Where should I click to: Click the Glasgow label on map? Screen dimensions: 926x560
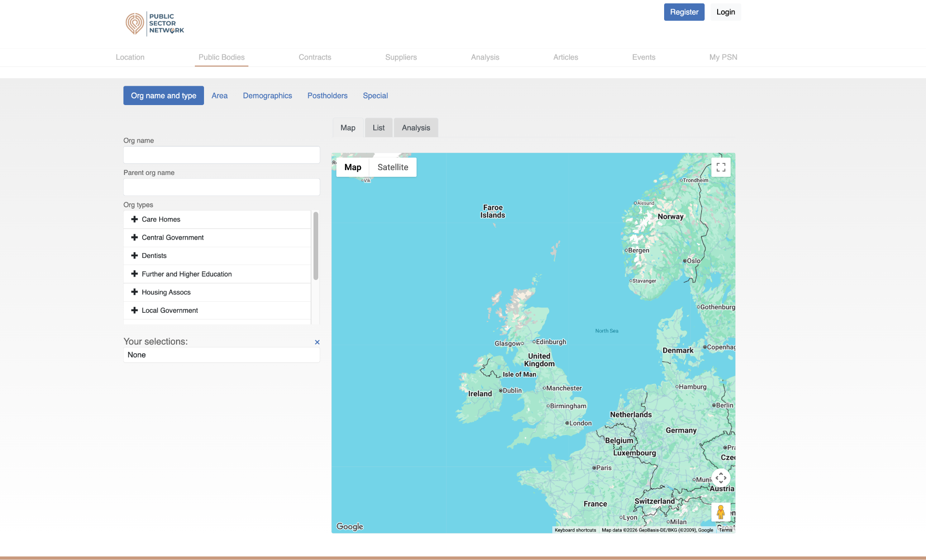[x=507, y=344]
